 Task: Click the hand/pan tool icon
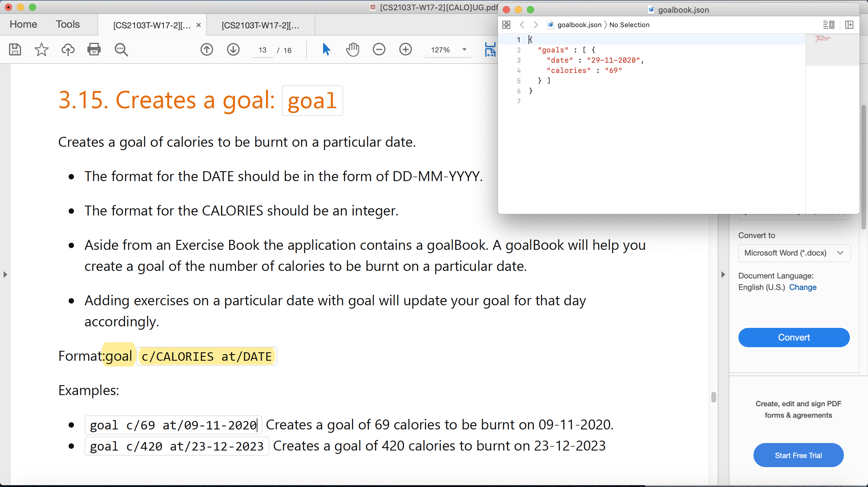[352, 50]
